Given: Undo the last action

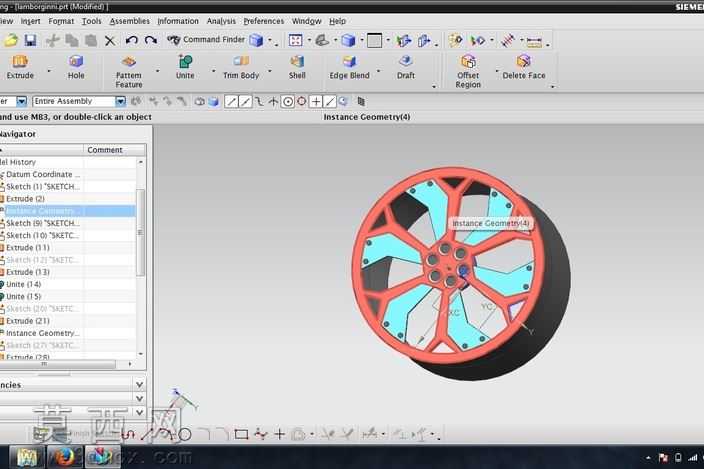Looking at the screenshot, I should pos(131,40).
